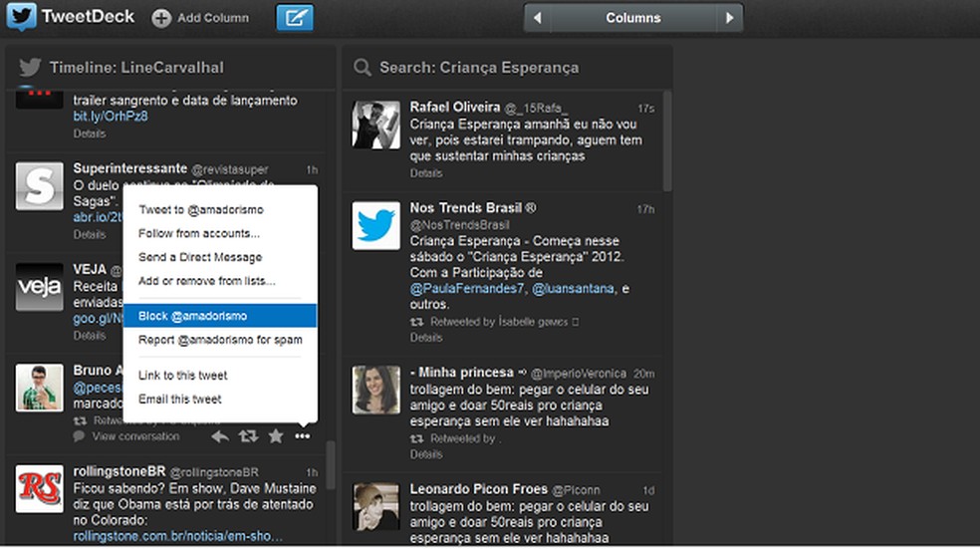Click View conversation speech bubble icon

(79, 436)
